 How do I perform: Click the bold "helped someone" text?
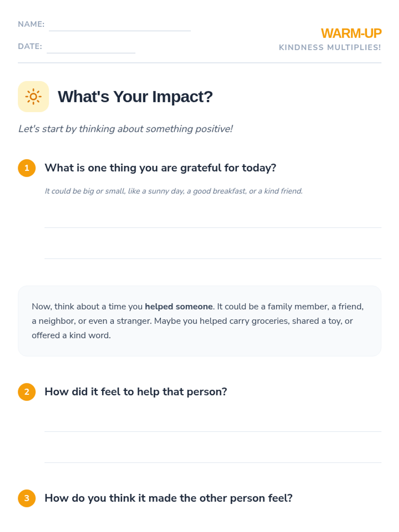tap(179, 307)
